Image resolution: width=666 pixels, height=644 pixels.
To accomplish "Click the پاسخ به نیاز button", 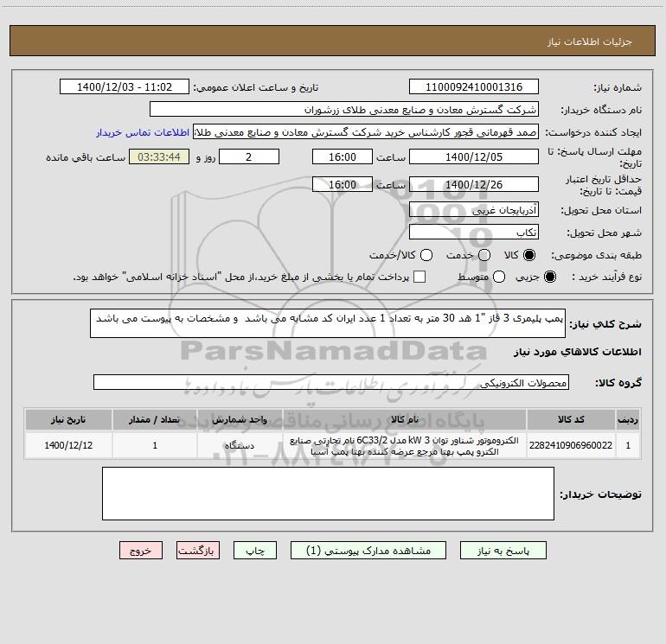I will (x=503, y=551).
